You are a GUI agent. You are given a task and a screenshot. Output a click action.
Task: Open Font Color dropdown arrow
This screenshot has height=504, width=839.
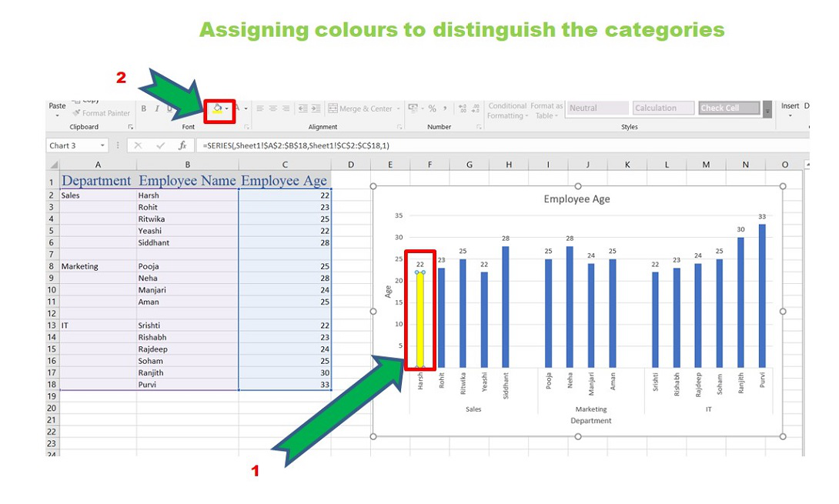coord(246,108)
